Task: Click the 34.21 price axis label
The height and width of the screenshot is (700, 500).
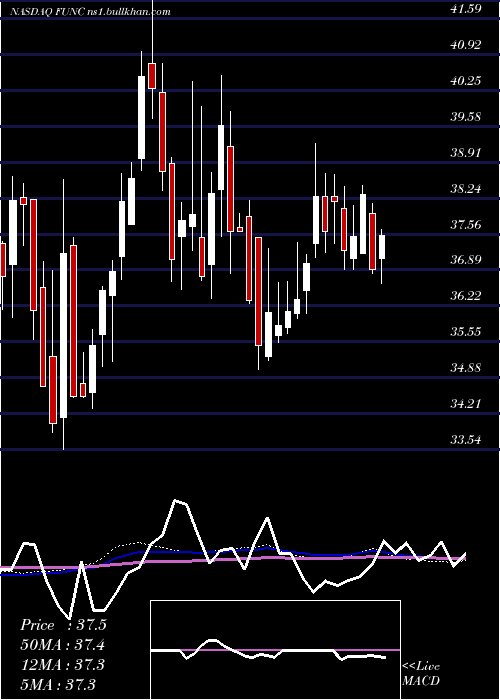Action: [466, 404]
